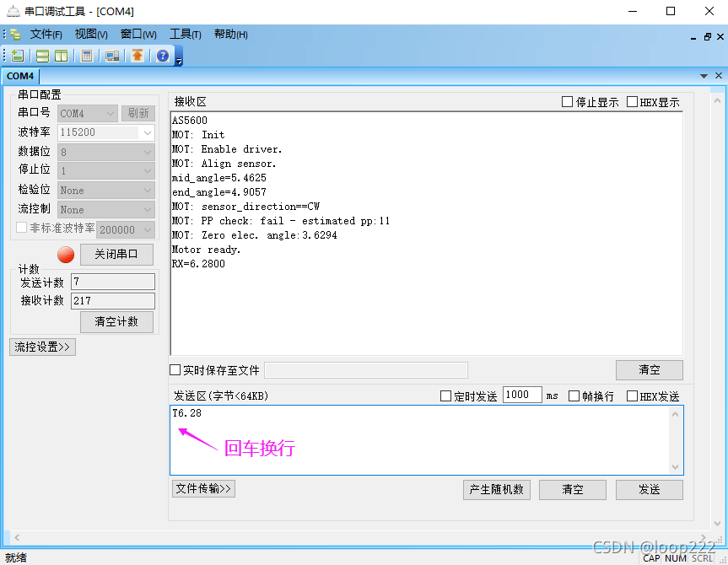The height and width of the screenshot is (565, 728).
Task: Click the 产生随机数 button
Action: click(496, 490)
